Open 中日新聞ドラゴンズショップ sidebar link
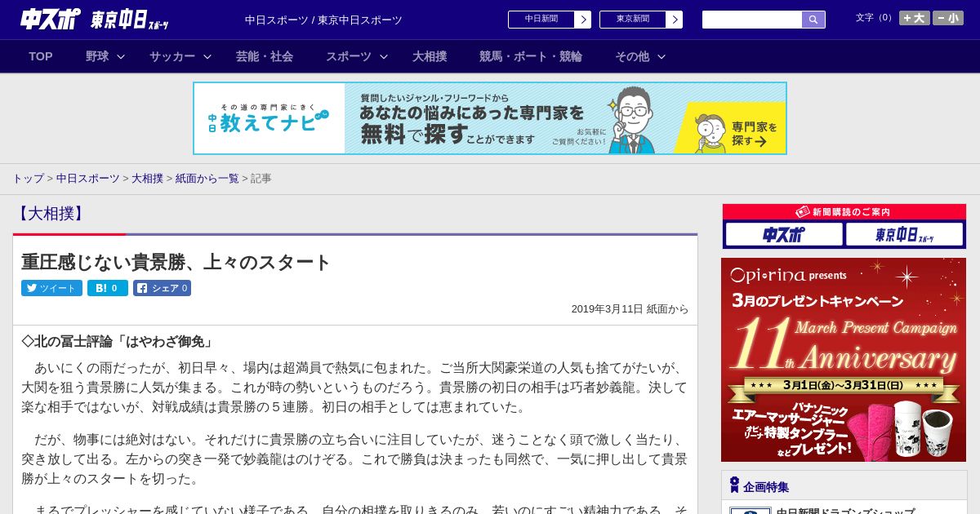Viewport: 980px width, 514px height. pos(845,511)
